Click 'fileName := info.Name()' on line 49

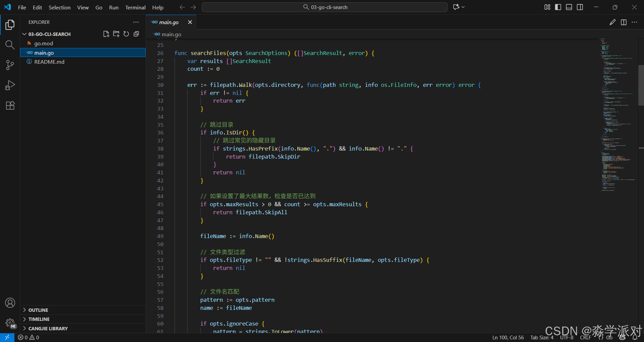pos(237,236)
